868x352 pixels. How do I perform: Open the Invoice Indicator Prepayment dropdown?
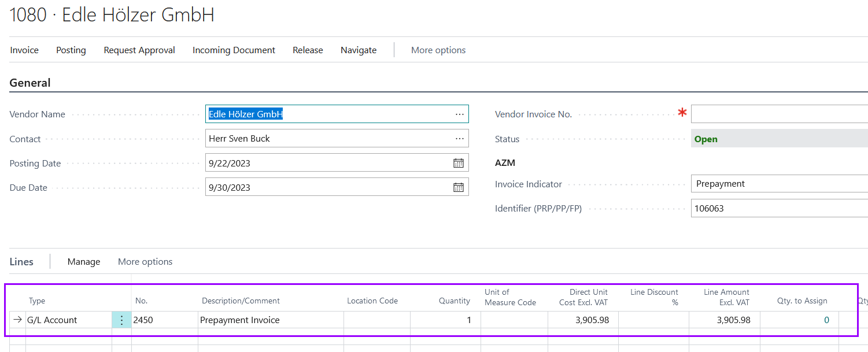pyautogui.click(x=778, y=184)
